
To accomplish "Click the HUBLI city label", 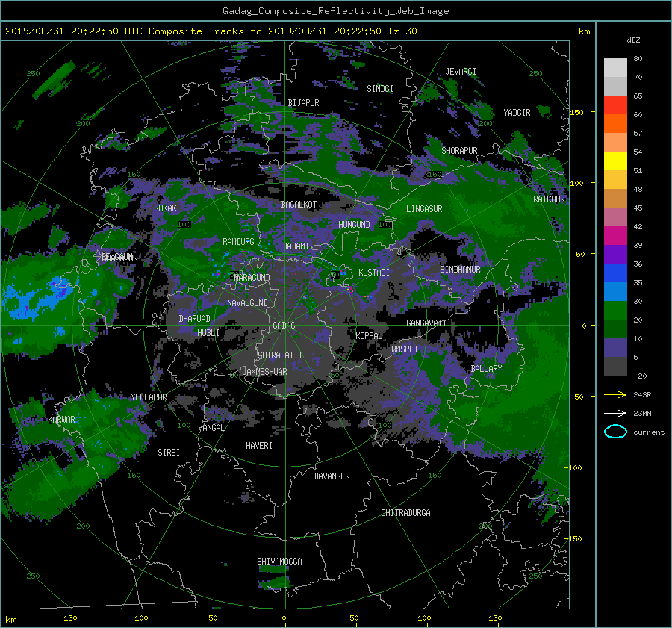I will point(208,332).
